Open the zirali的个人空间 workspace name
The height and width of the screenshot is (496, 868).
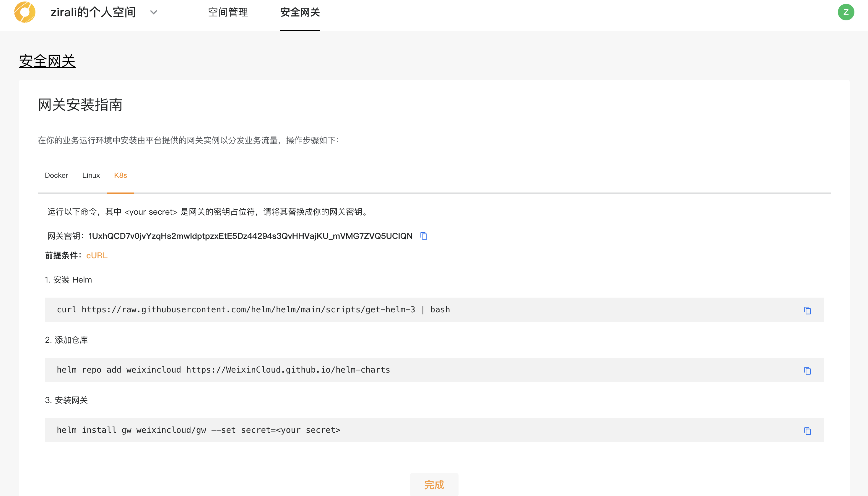click(93, 12)
